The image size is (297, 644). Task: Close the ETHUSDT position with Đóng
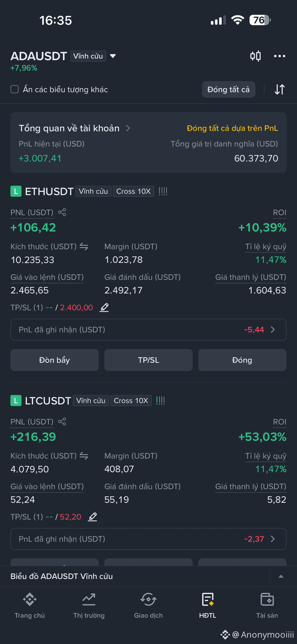242,360
